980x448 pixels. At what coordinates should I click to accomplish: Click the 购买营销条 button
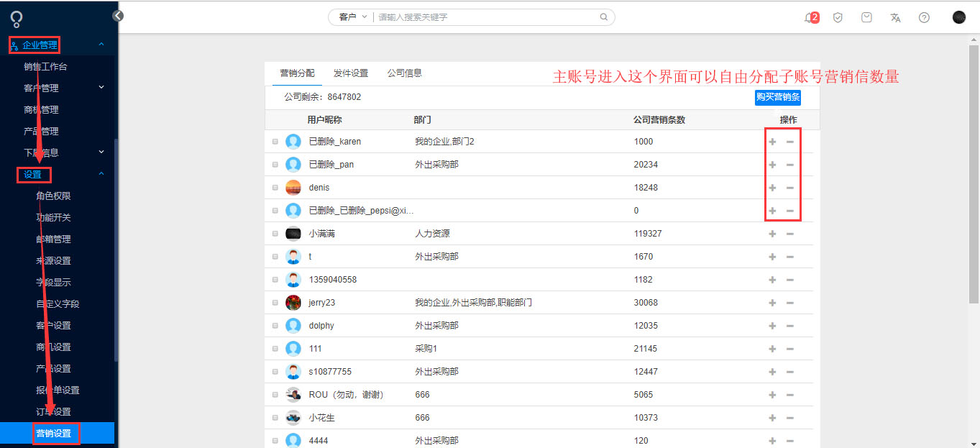[778, 97]
